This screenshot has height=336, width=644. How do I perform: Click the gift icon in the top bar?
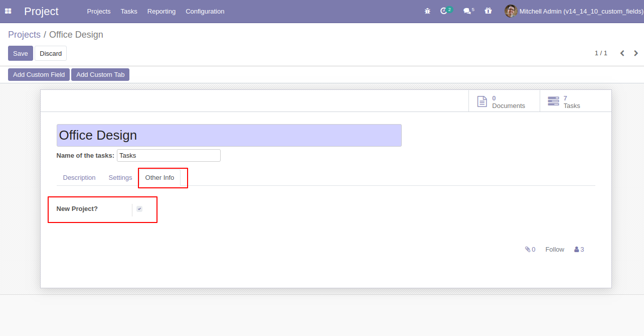[488, 11]
